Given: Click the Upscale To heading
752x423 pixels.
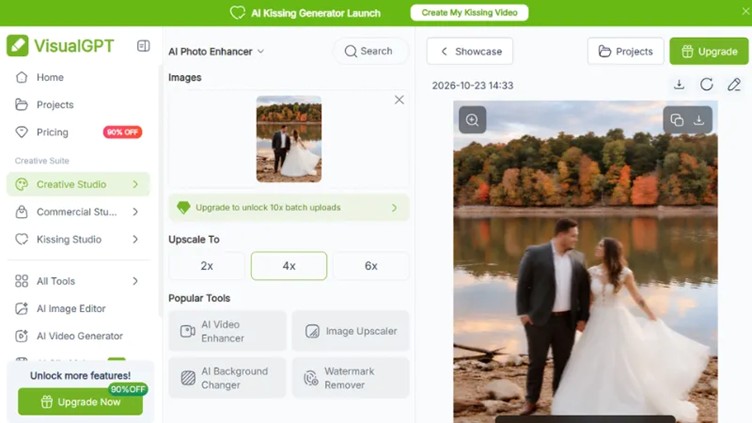Looking at the screenshot, I should tap(194, 239).
